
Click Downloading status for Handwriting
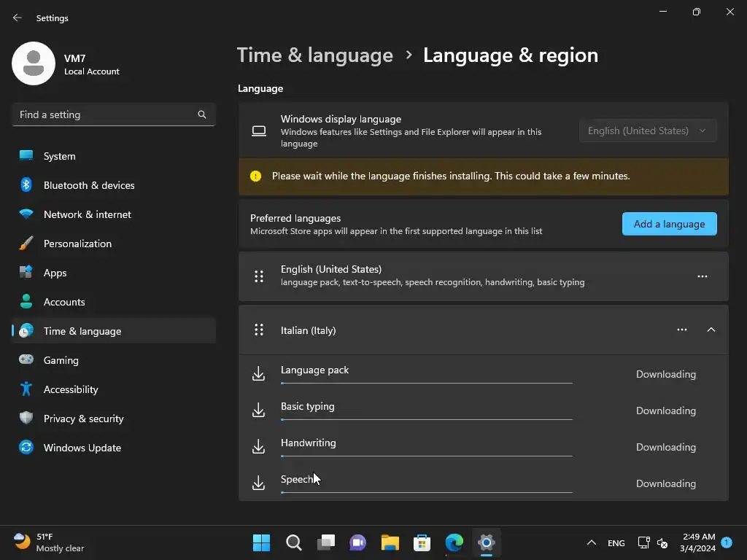666,447
